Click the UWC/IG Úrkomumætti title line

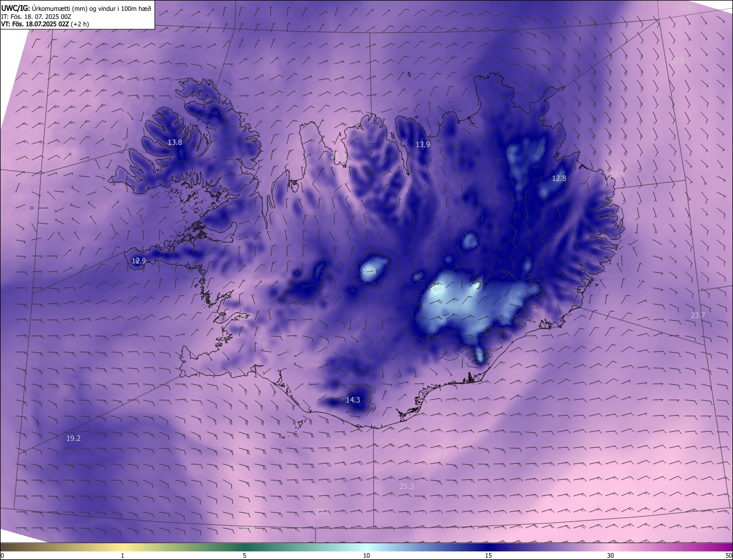(x=76, y=8)
